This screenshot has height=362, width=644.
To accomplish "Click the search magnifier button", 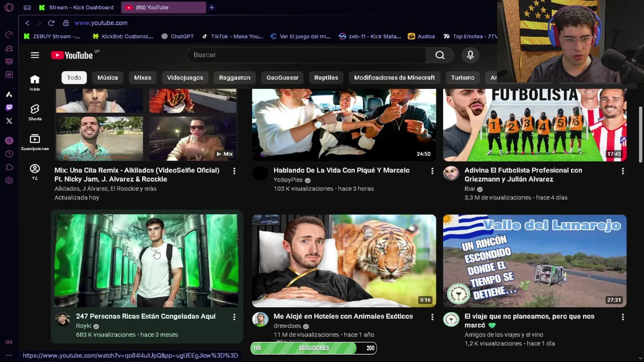I will pyautogui.click(x=440, y=55).
